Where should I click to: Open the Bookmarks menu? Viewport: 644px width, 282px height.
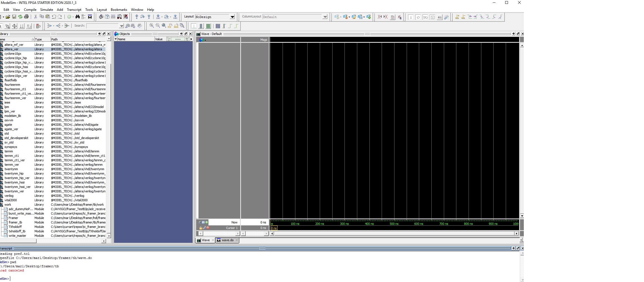119,9
